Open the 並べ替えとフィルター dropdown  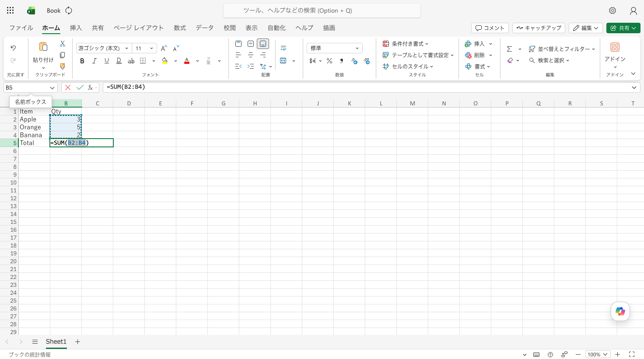coord(562,49)
